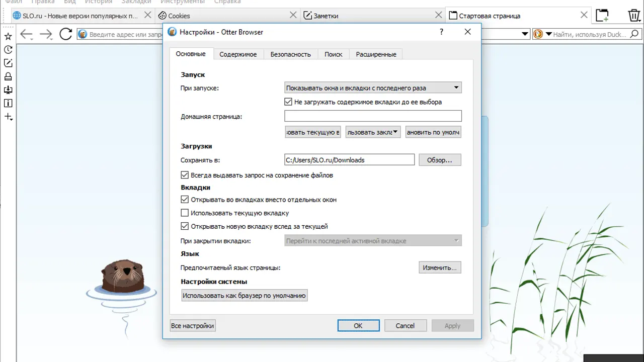The image size is (644, 362).
Task: Open the History sidebar panel icon
Action: (8, 50)
